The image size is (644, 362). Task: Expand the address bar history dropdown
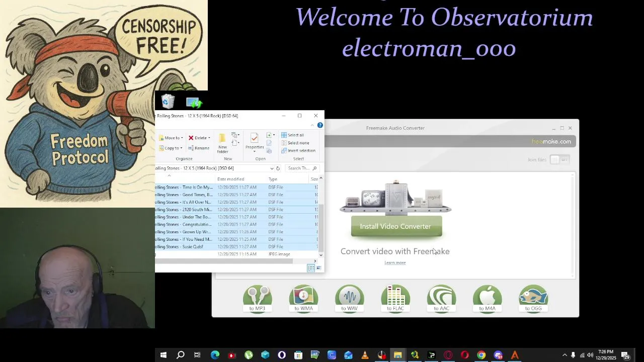point(272,168)
